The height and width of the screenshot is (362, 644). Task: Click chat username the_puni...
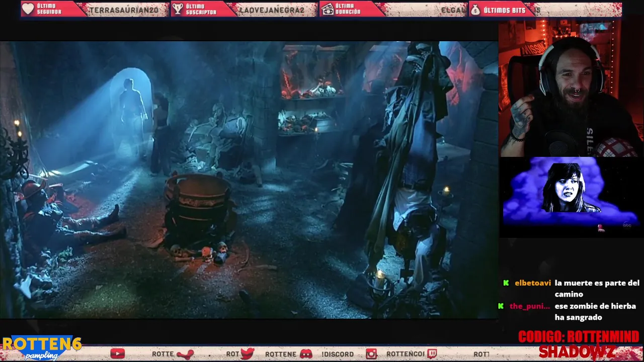(x=529, y=306)
